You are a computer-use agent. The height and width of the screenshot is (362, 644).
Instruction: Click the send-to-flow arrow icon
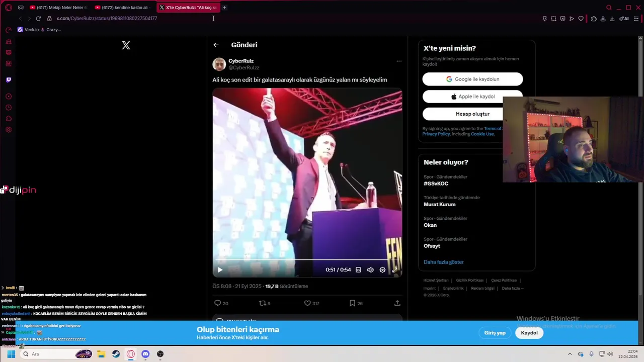[572, 19]
